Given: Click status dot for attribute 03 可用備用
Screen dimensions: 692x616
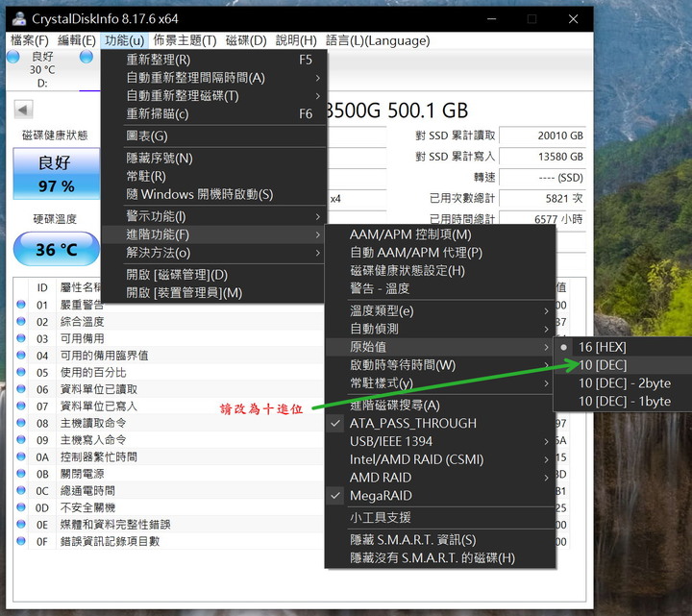Looking at the screenshot, I should point(21,338).
